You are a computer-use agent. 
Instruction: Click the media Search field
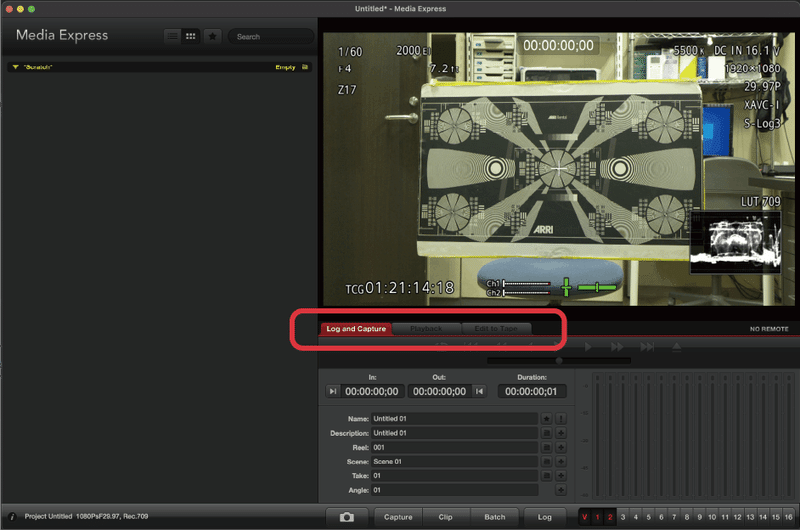click(270, 37)
